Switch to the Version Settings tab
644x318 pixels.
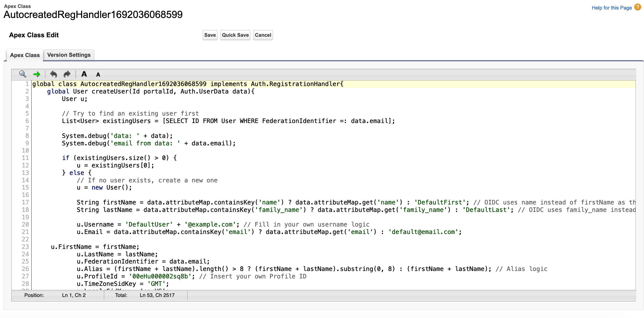pos(69,55)
